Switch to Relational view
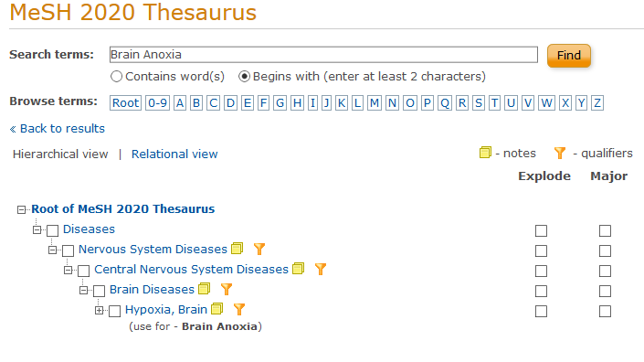 [174, 154]
